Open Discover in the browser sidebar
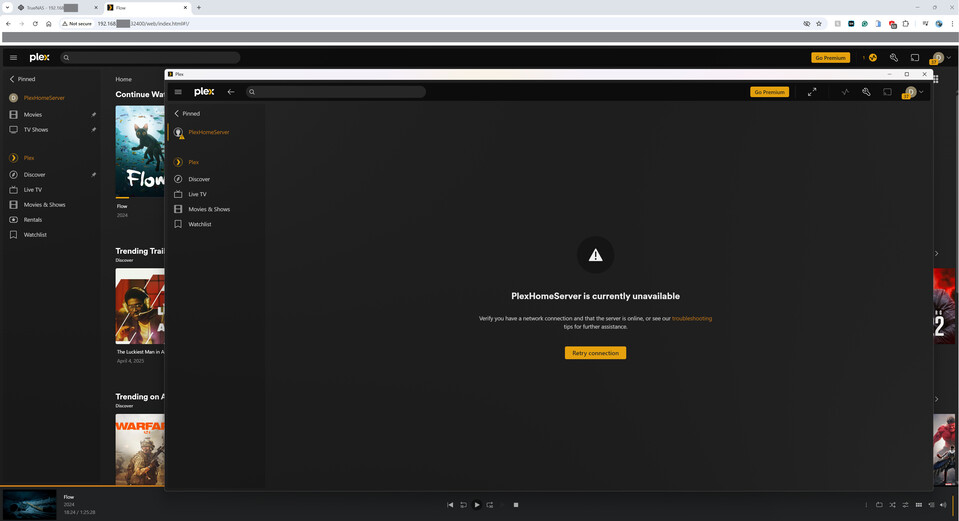This screenshot has width=959, height=521. point(34,175)
